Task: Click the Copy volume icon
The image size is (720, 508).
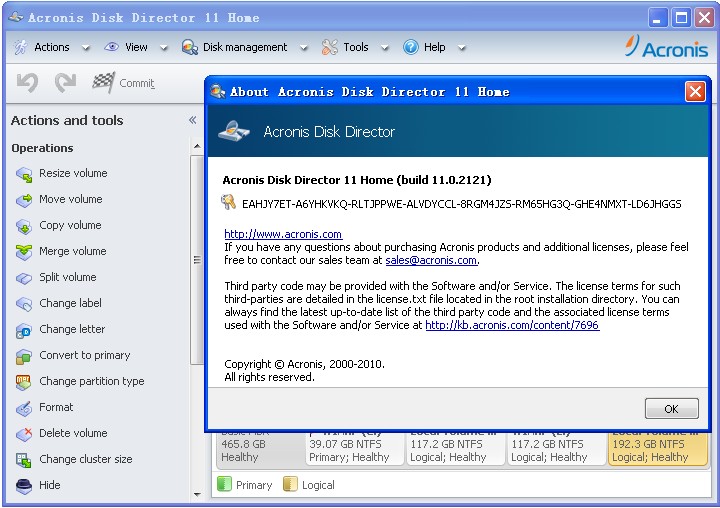Action: (x=24, y=226)
